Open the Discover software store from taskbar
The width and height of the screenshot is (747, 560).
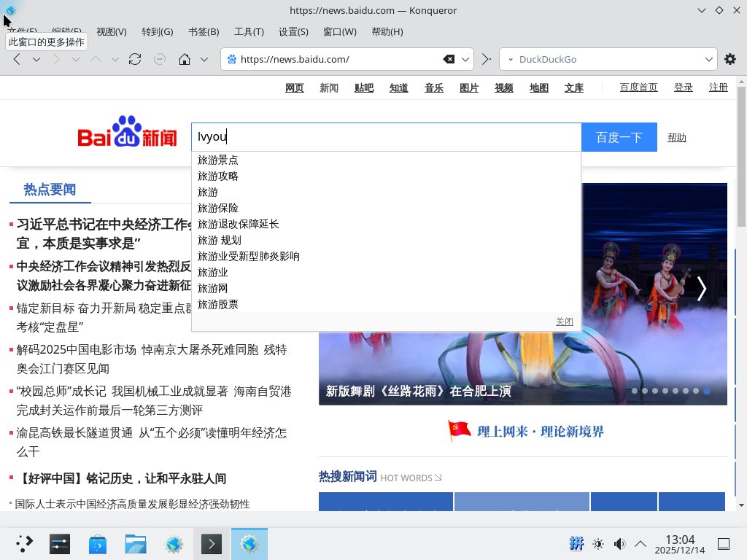pos(98,544)
